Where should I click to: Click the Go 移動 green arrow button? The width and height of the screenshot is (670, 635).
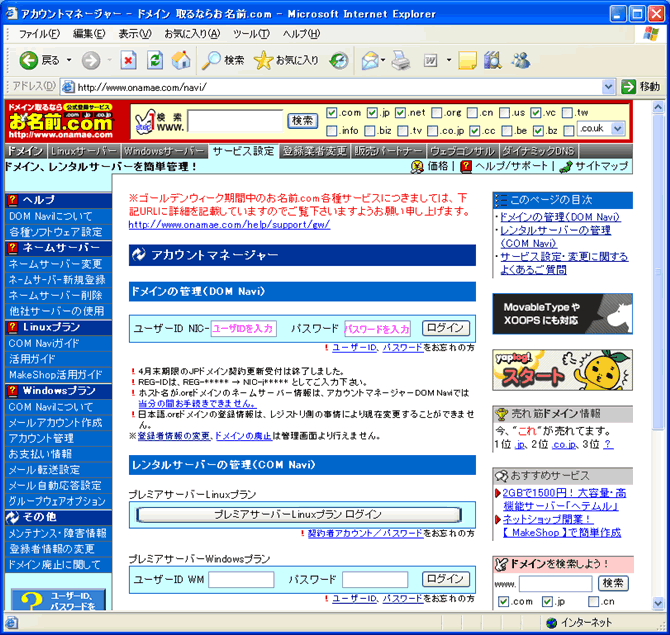tap(629, 87)
